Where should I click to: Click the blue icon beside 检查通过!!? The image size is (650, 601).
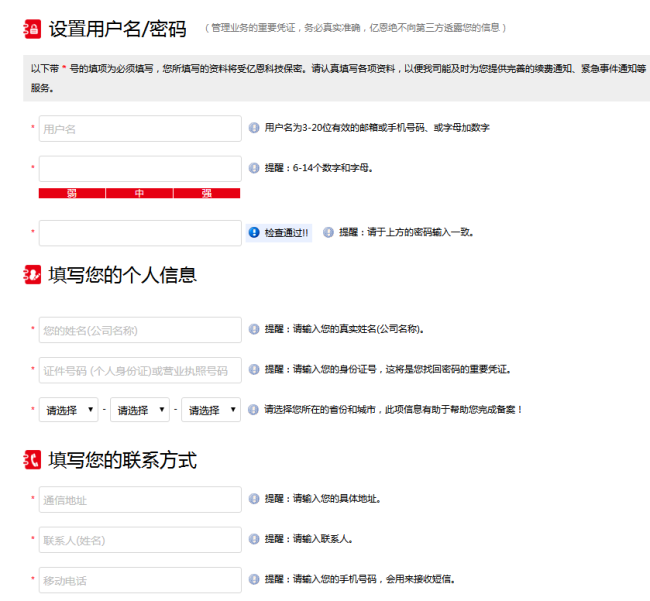[254, 232]
